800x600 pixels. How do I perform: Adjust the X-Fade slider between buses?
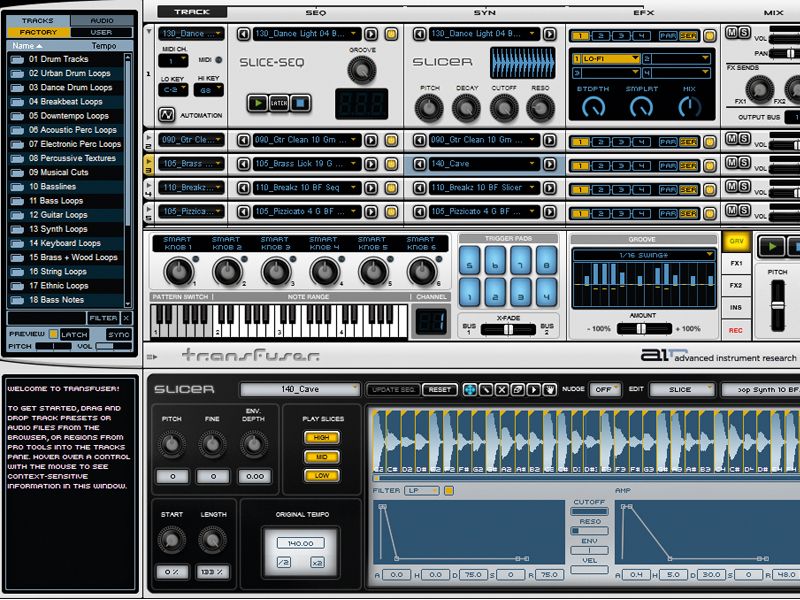click(x=508, y=330)
